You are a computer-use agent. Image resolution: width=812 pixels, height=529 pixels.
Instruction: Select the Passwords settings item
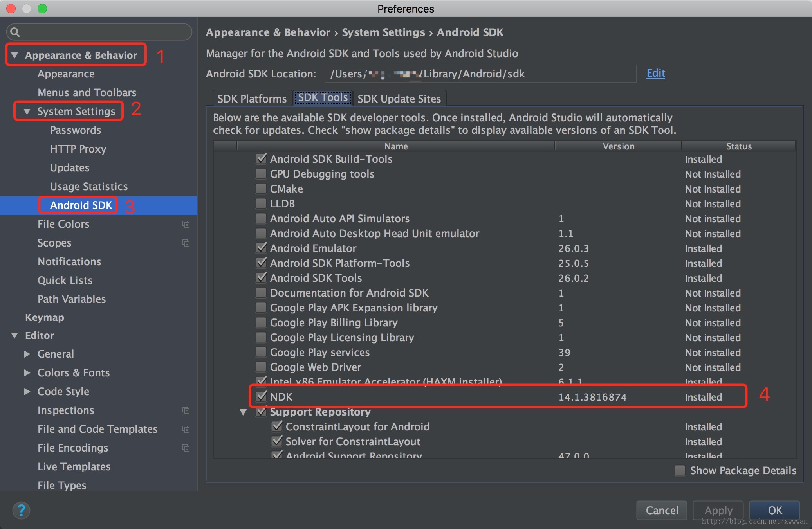pos(76,130)
